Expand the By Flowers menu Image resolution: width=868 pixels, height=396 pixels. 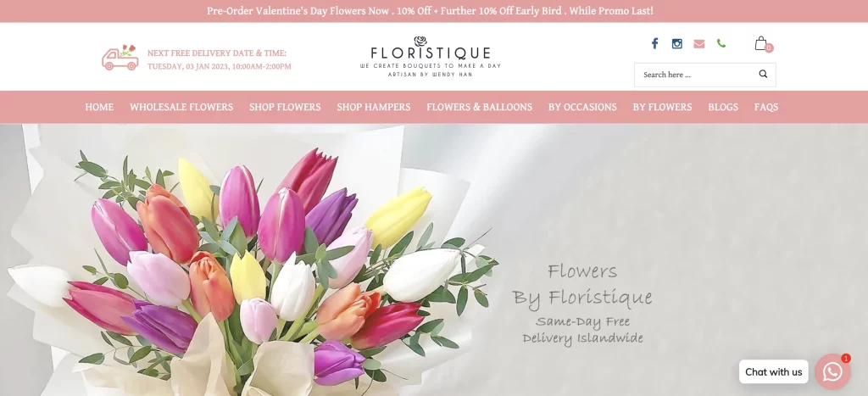point(662,107)
